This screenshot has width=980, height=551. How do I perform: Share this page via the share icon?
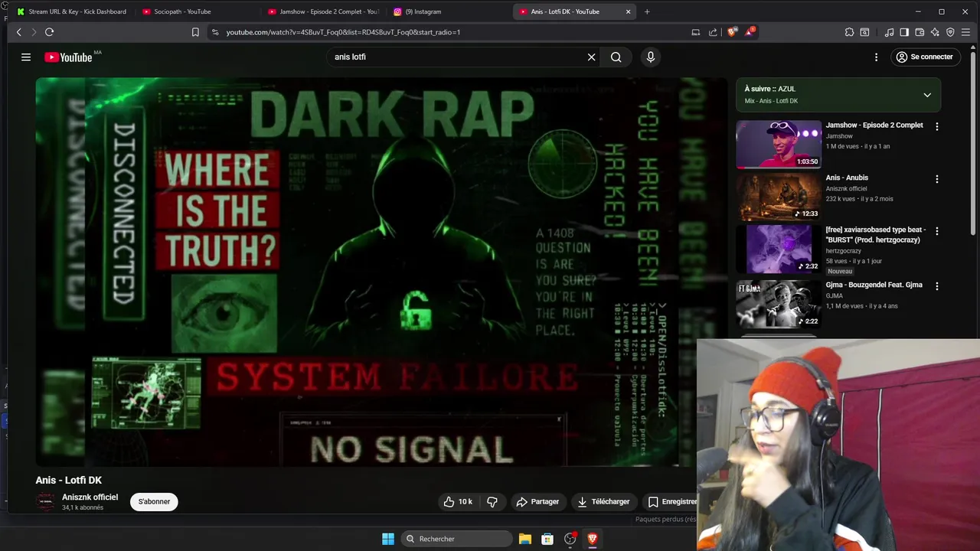click(x=713, y=32)
